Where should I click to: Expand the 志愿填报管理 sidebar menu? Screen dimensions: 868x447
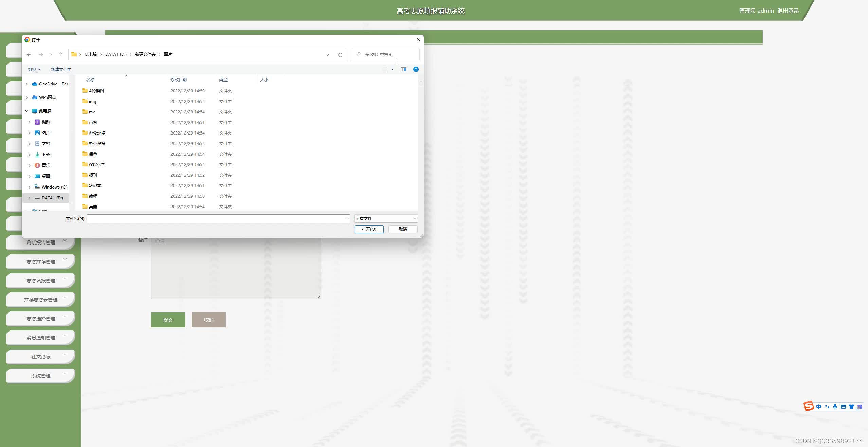click(41, 281)
